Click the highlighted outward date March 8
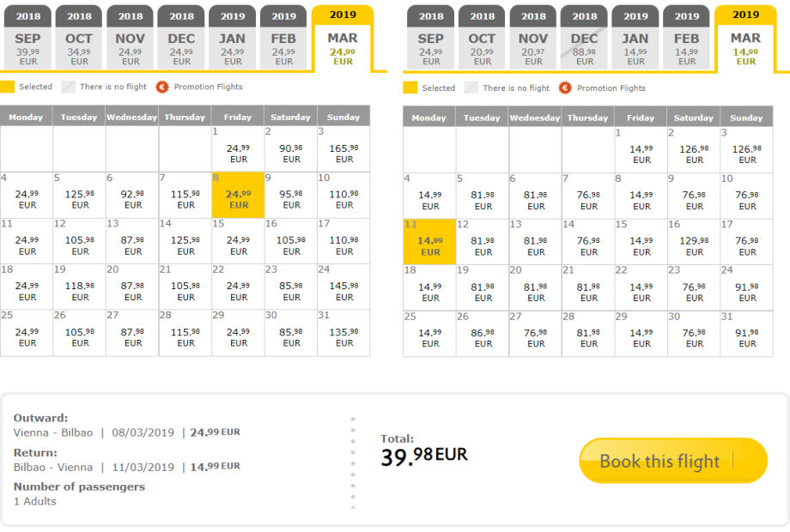790x532 pixels. pos(238,196)
